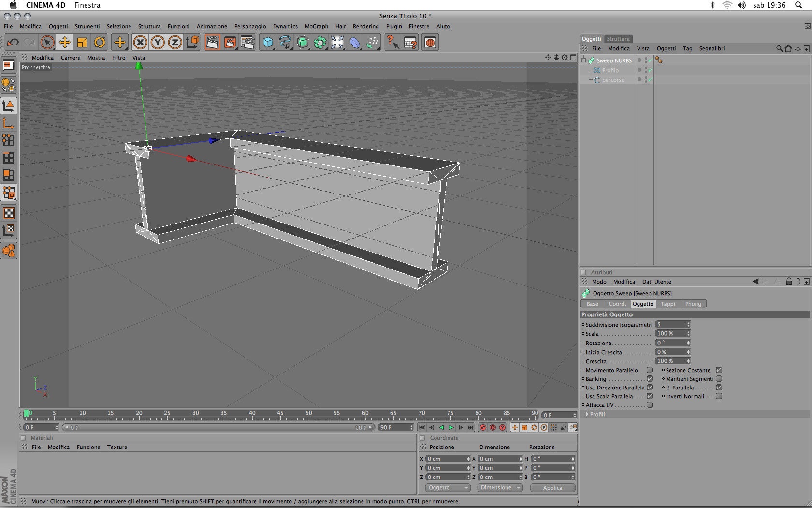
Task: Open the Phong attribute tab
Action: 693,304
